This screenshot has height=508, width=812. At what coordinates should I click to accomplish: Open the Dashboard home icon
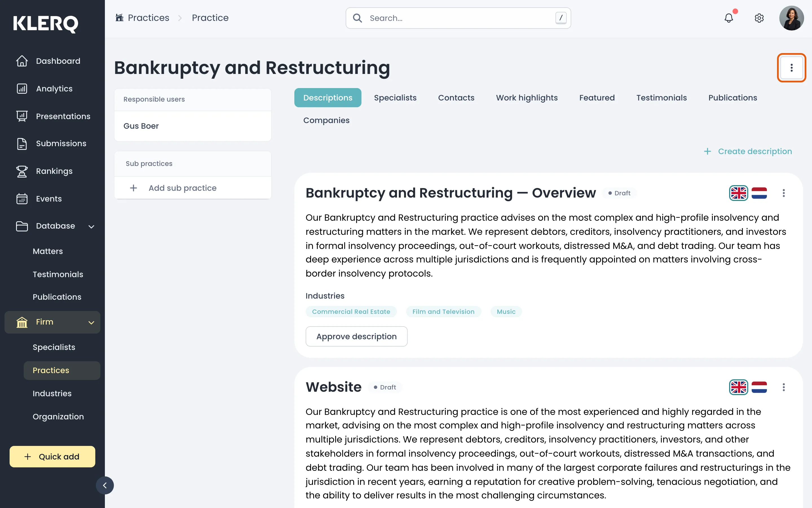22,61
